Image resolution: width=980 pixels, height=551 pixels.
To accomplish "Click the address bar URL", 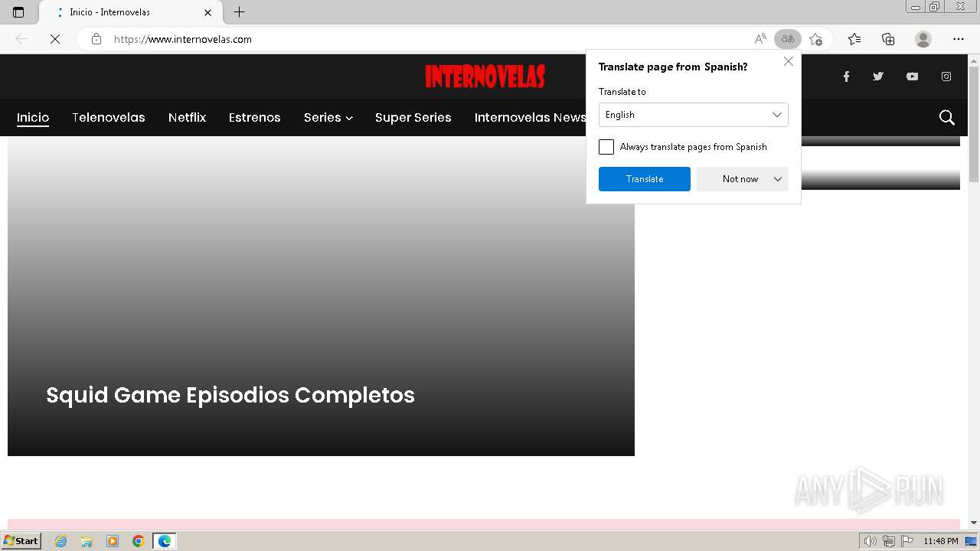I will (183, 39).
